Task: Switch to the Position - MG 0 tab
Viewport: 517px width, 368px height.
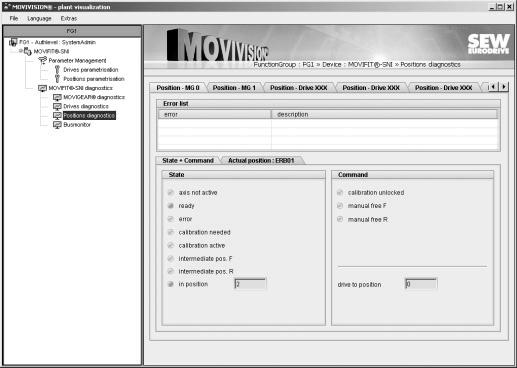Action: 178,88
